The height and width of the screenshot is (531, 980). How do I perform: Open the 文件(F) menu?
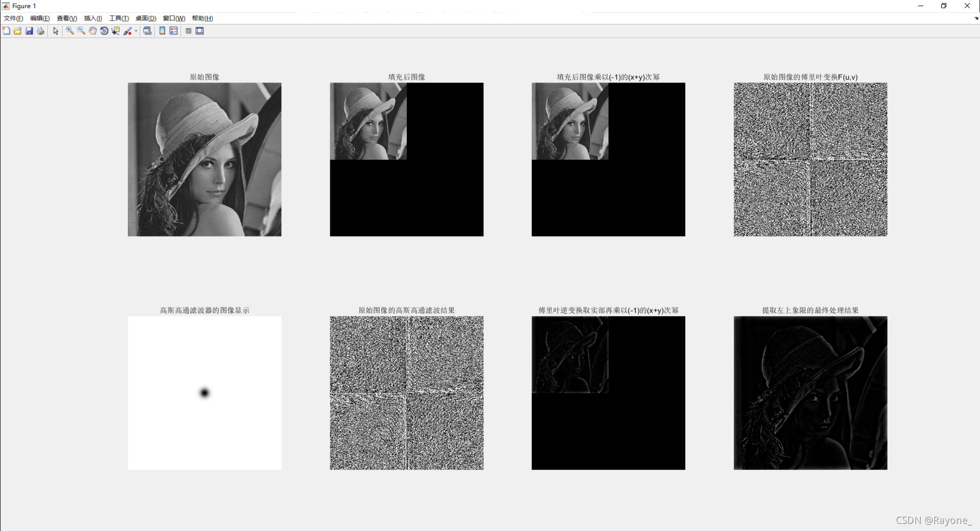(x=14, y=18)
